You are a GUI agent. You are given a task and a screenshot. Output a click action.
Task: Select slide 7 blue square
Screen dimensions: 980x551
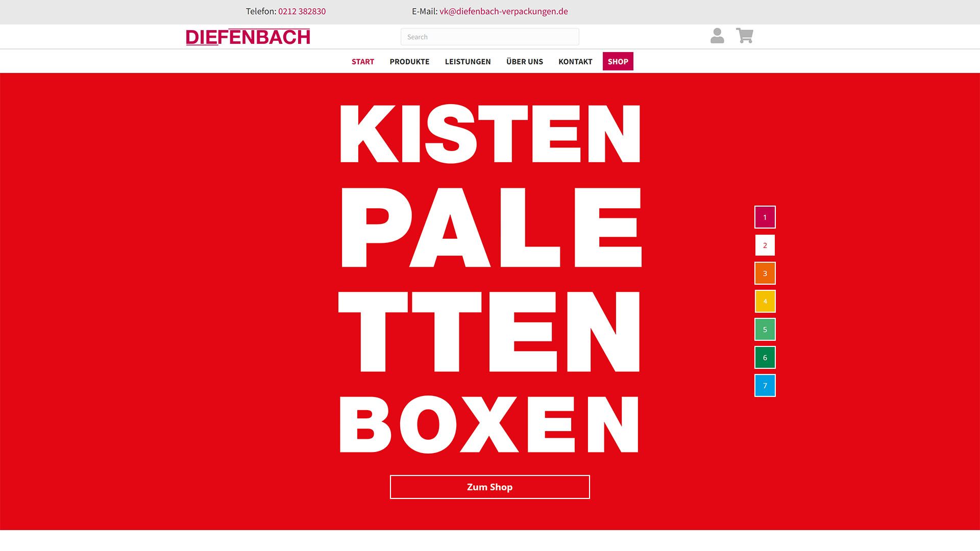pos(765,386)
